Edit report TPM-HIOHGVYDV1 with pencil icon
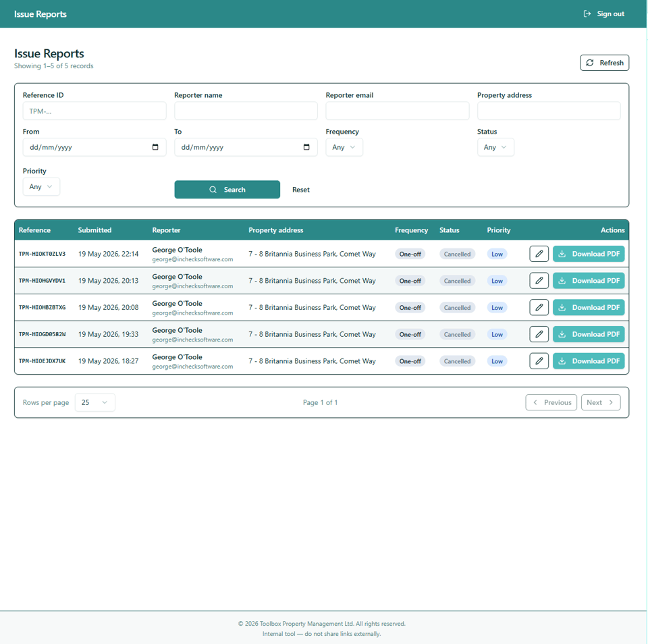This screenshot has height=644, width=648. point(539,281)
